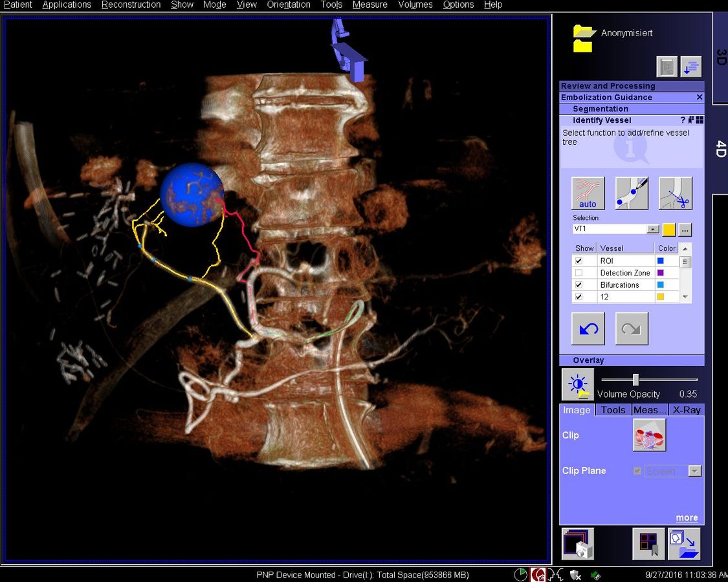Click the red tray icon in status bar
This screenshot has width=728, height=582.
(x=538, y=575)
